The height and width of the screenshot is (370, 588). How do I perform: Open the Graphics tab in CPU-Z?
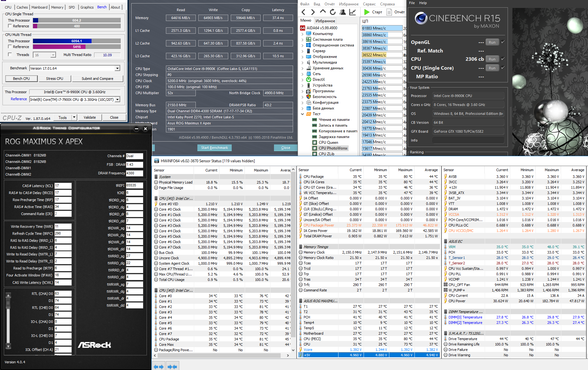(87, 7)
